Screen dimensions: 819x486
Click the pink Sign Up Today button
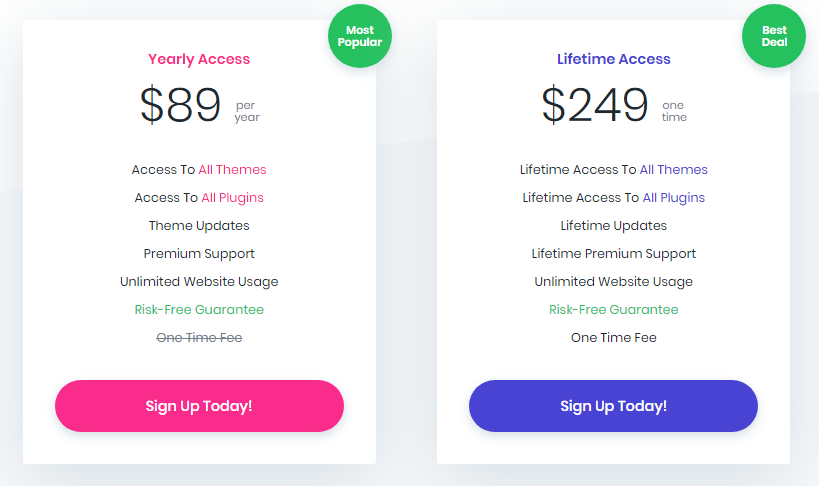tap(199, 406)
